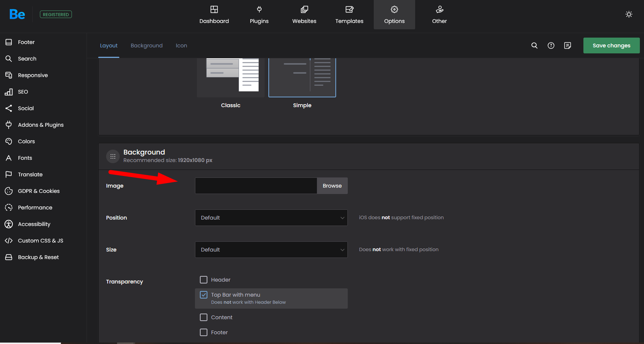Select the Classic layout thumbnail

coord(231,77)
